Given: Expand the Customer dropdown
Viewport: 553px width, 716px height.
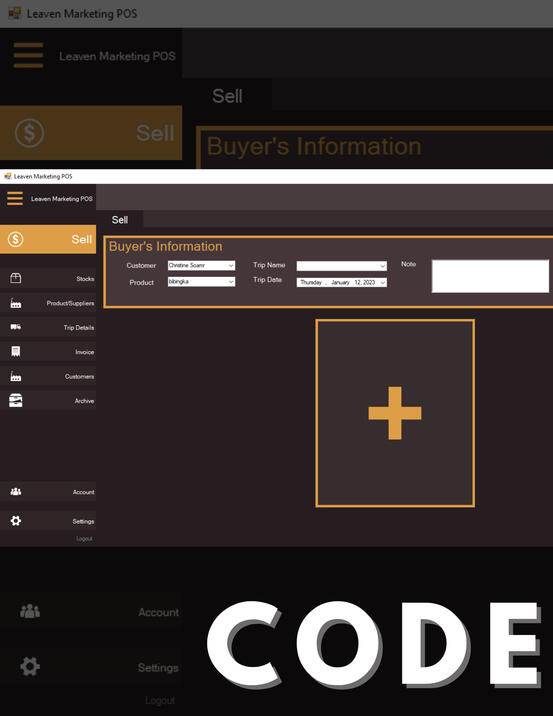Looking at the screenshot, I should 201,265.
